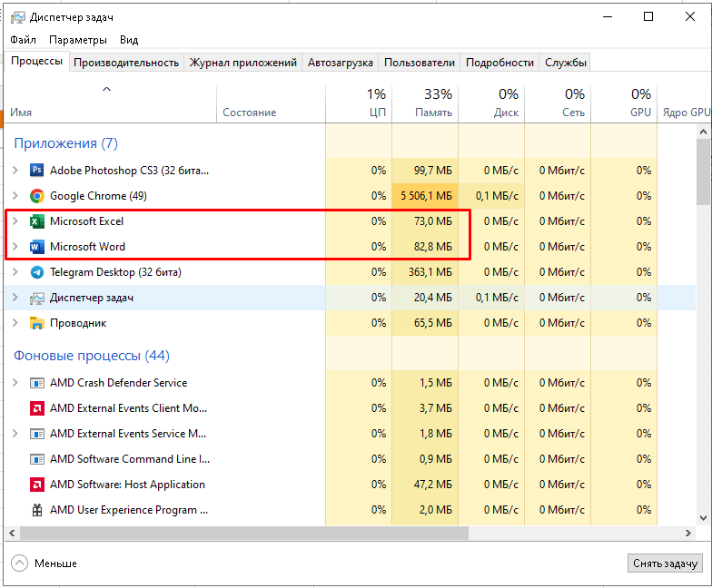Click the AMD External Events Service icon
Screen dimensions: 712x588
tap(36, 434)
